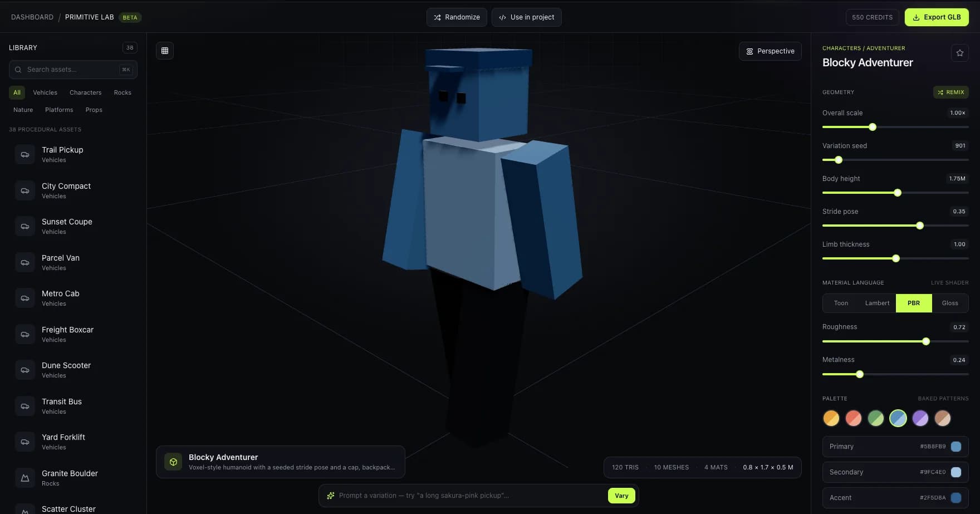980x514 pixels.
Task: Click the Randomize button
Action: point(457,17)
